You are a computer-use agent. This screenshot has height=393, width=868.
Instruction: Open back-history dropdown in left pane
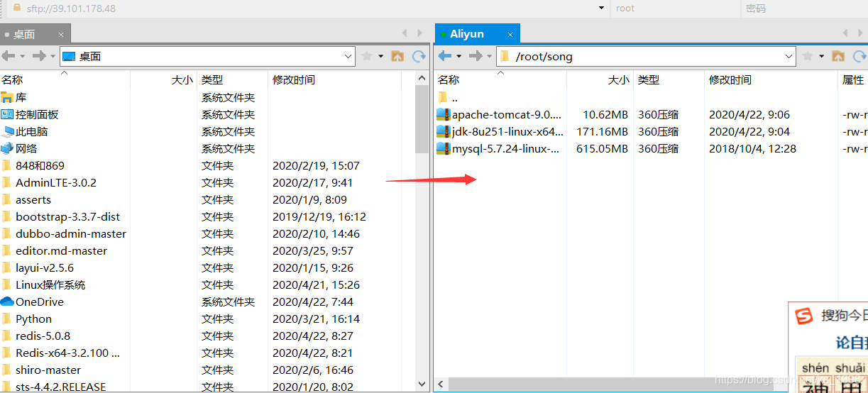click(22, 56)
